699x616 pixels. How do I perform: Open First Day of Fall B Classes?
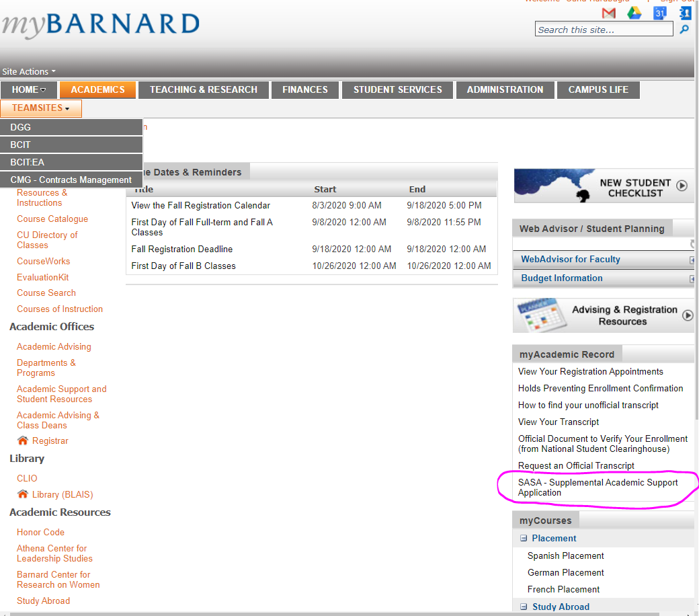tap(183, 266)
